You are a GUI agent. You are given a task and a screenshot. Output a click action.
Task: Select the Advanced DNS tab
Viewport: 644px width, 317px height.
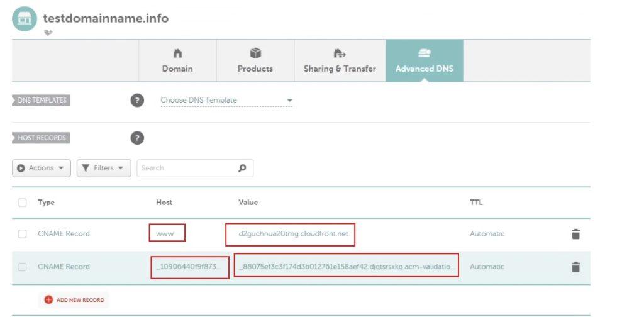[425, 61]
